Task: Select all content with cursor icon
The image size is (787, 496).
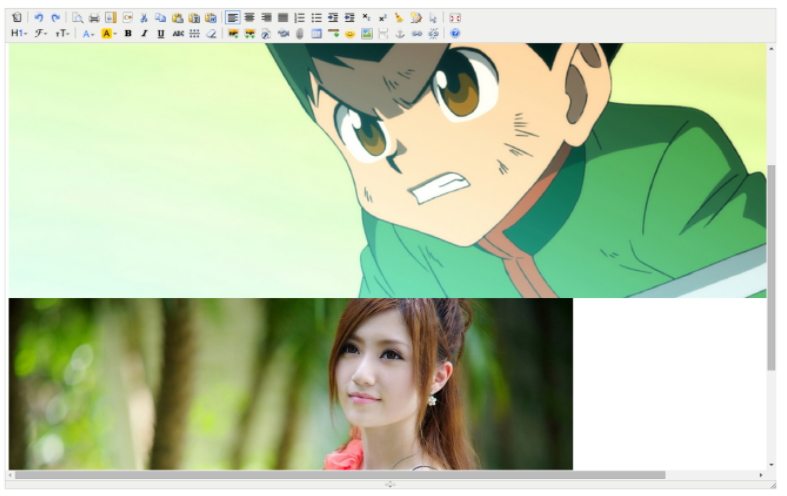Action: pyautogui.click(x=433, y=18)
